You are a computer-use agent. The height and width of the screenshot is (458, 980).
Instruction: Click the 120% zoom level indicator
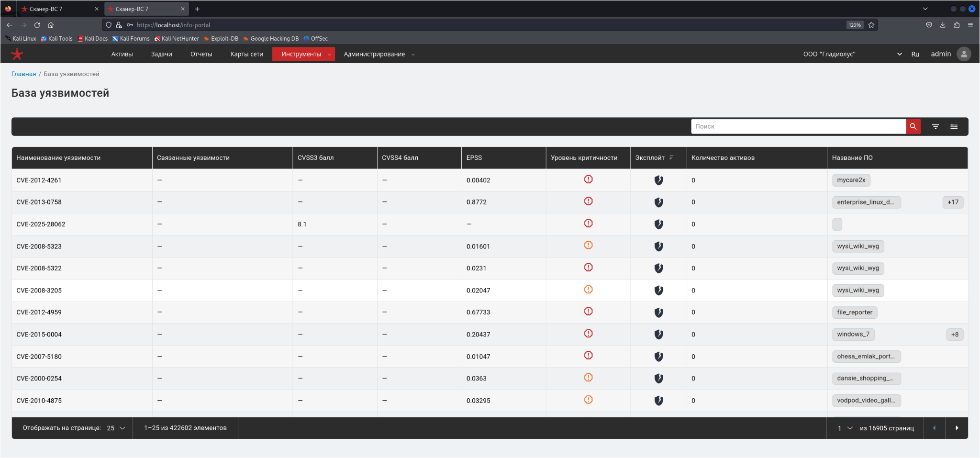pos(855,25)
